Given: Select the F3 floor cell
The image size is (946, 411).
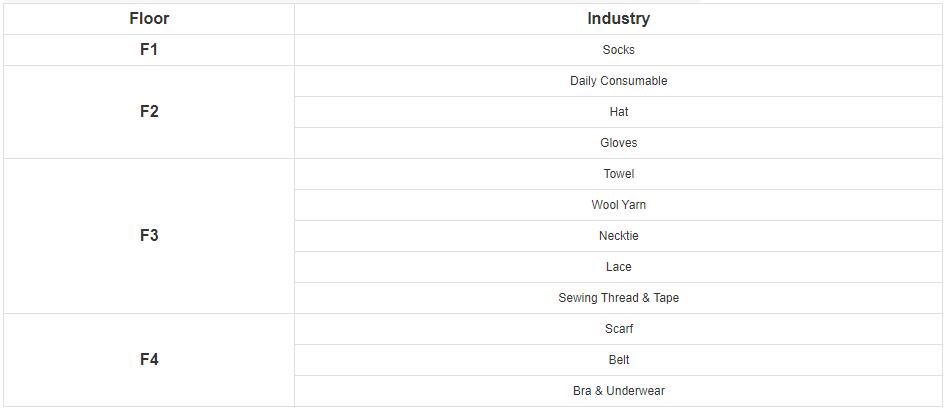Looking at the screenshot, I should point(149,236).
